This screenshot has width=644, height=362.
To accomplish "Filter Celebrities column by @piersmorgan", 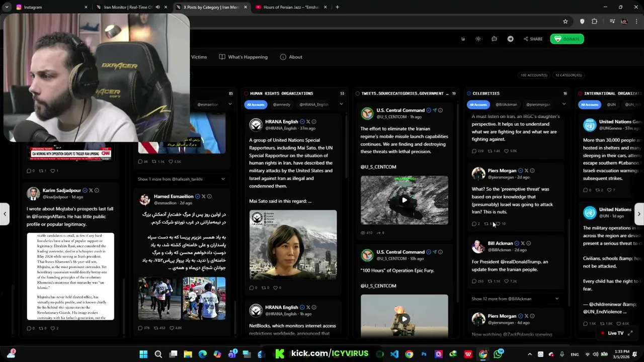I will pyautogui.click(x=538, y=105).
